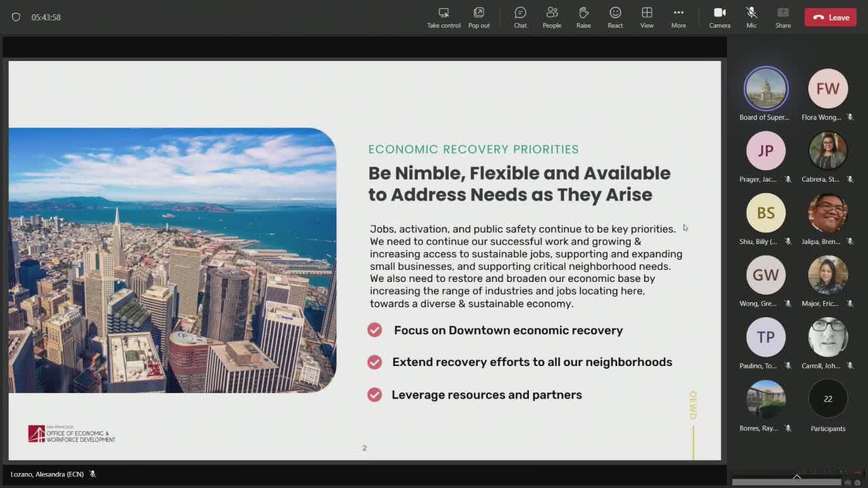Click the presenter name Lozano, Alesandra label
The image size is (868, 488).
coord(47,474)
